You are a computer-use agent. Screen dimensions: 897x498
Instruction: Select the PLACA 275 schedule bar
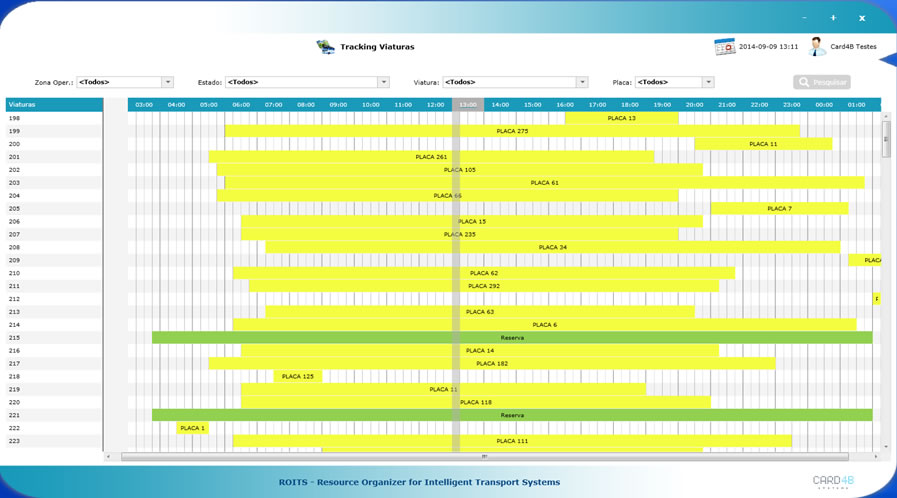point(512,131)
